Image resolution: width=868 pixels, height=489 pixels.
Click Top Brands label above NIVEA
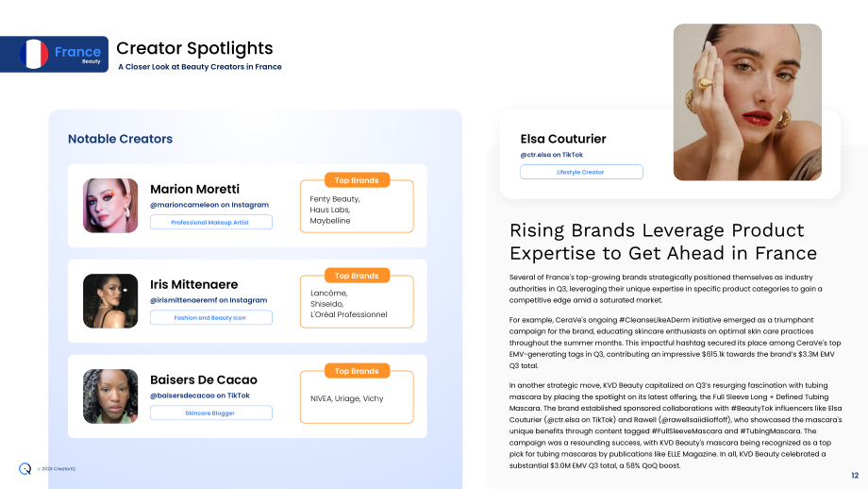pos(357,370)
